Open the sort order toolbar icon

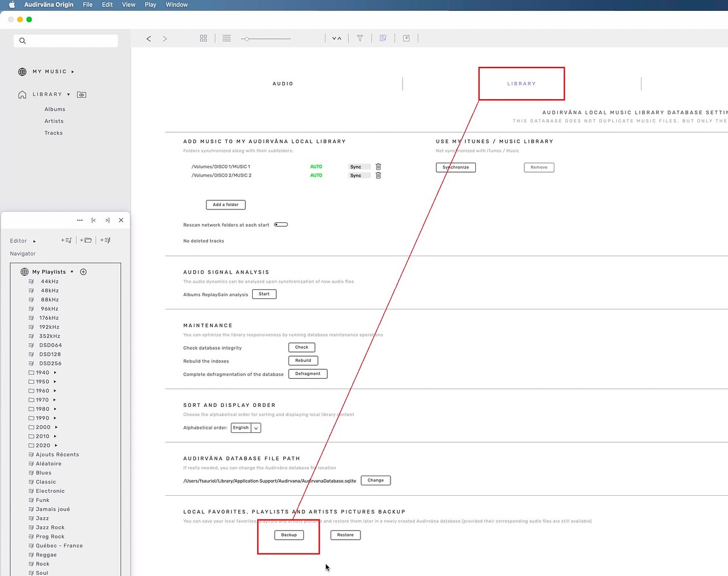pyautogui.click(x=337, y=39)
